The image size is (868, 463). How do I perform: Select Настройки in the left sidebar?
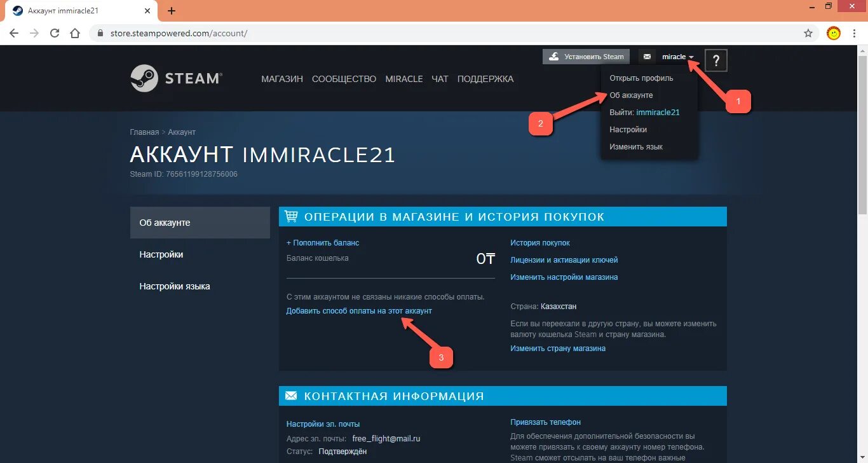pos(200,254)
